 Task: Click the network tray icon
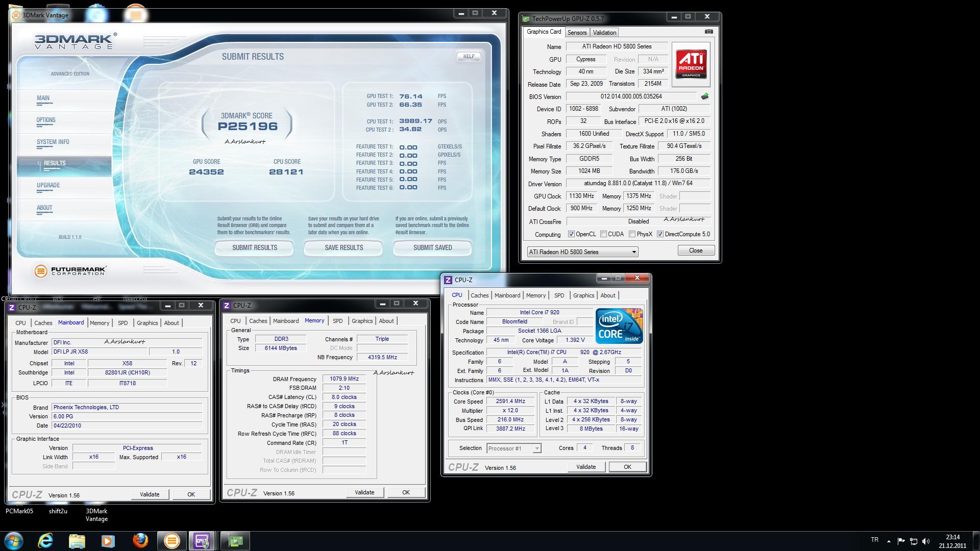pyautogui.click(x=914, y=541)
